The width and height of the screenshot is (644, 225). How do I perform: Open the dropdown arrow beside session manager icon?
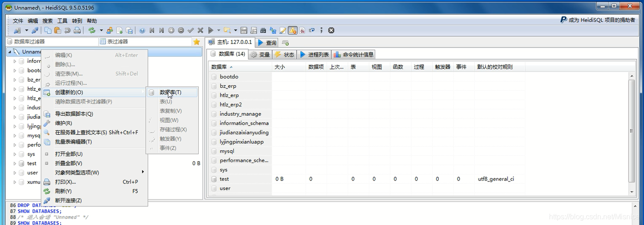pos(26,31)
